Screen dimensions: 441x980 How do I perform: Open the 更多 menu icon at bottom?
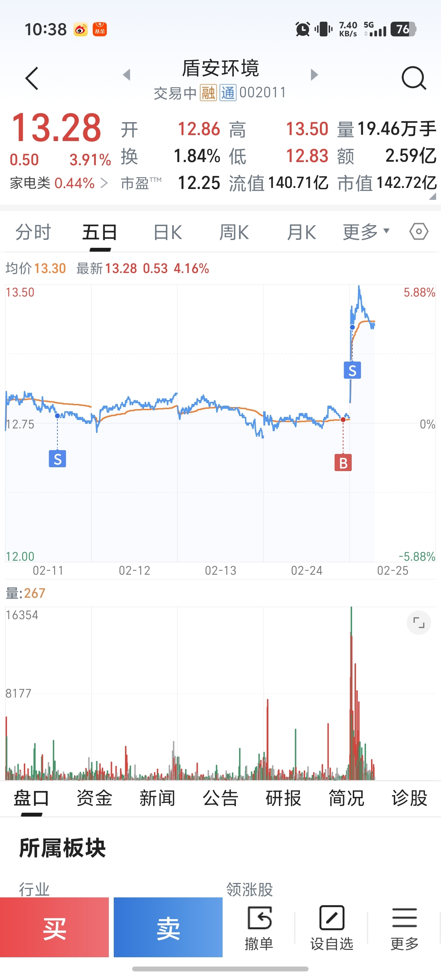click(x=405, y=927)
